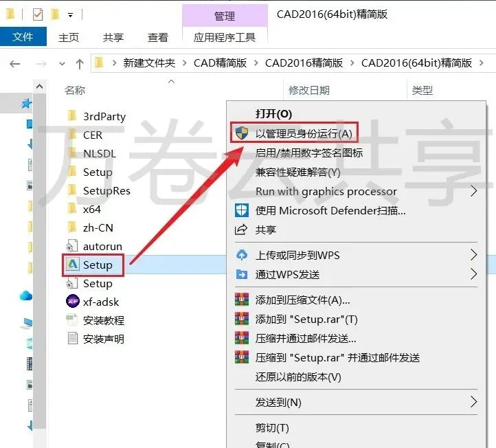Open the recent locations dropdown arrow
Image resolution: width=496 pixels, height=448 pixels.
pyautogui.click(x=62, y=64)
